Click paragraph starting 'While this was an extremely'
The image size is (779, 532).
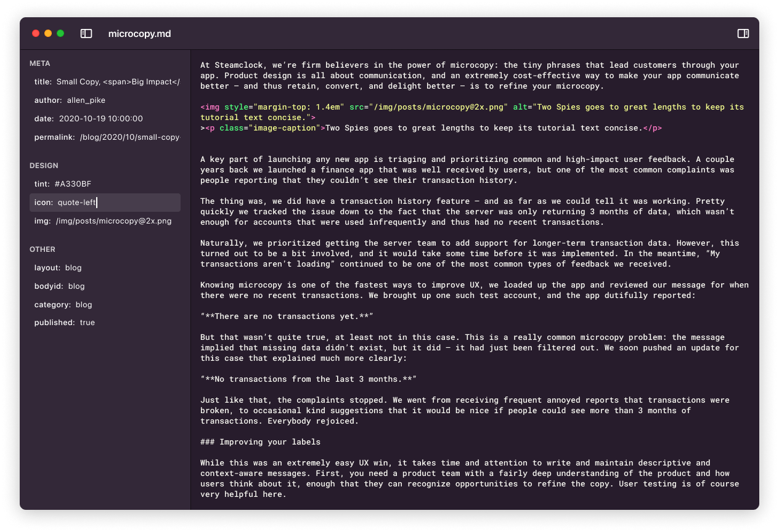point(470,478)
